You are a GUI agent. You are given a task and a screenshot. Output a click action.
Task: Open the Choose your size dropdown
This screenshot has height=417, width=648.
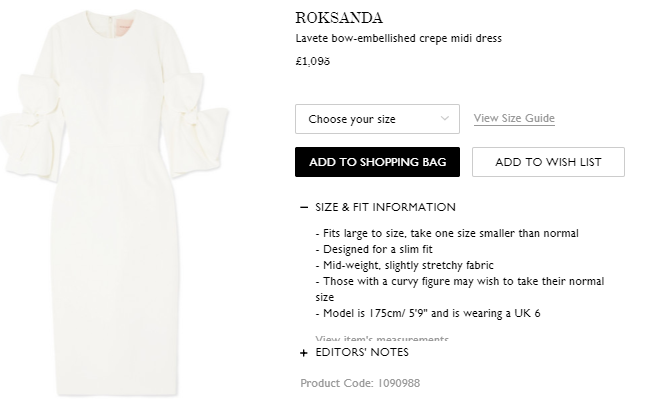[x=377, y=119]
